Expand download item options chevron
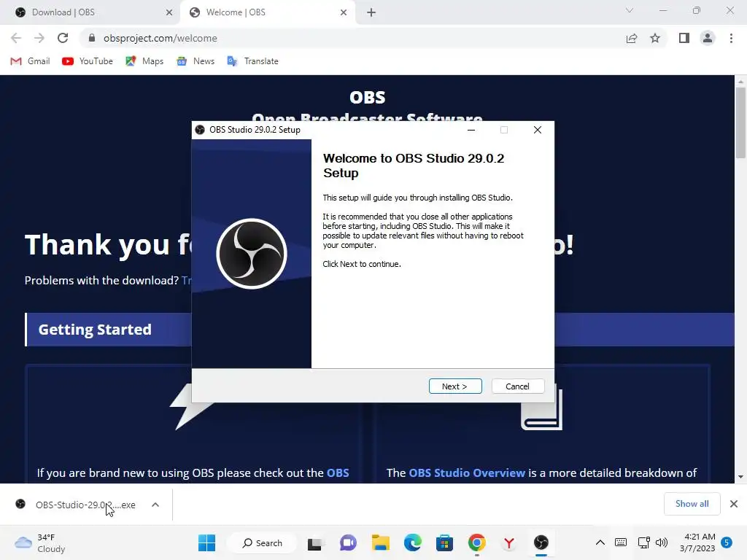The image size is (747, 560). click(155, 505)
